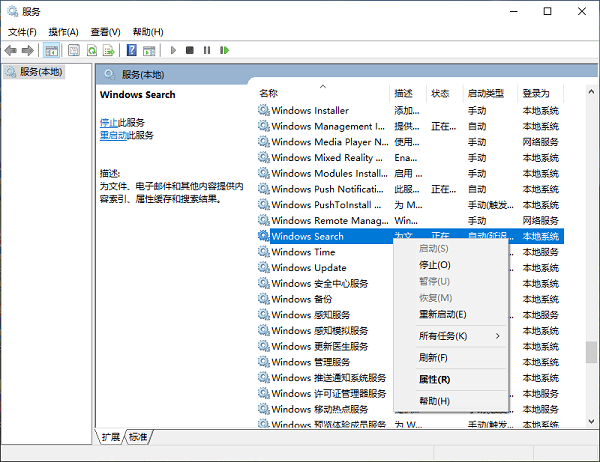Image resolution: width=600 pixels, height=462 pixels.
Task: Select Windows 感知模拟服务 row
Action: click(325, 330)
